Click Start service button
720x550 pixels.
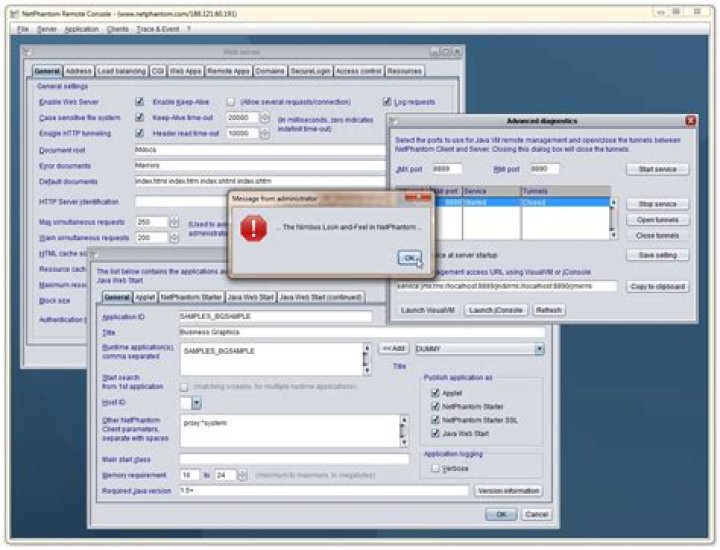point(657,169)
